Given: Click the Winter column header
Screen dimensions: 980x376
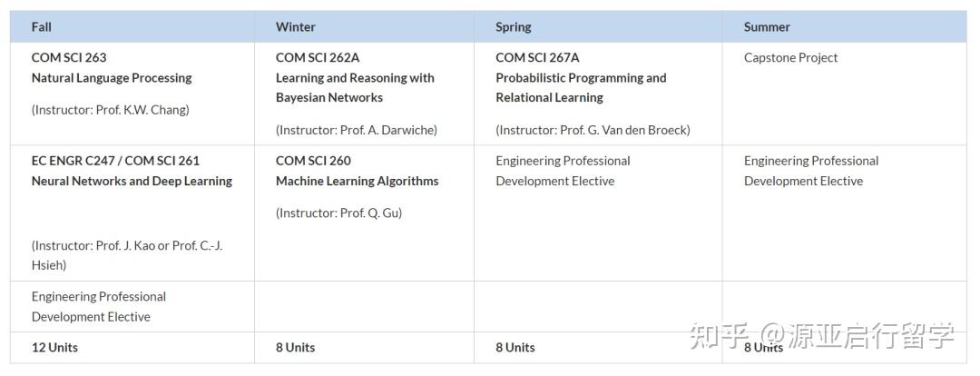Looking at the screenshot, I should tap(296, 27).
